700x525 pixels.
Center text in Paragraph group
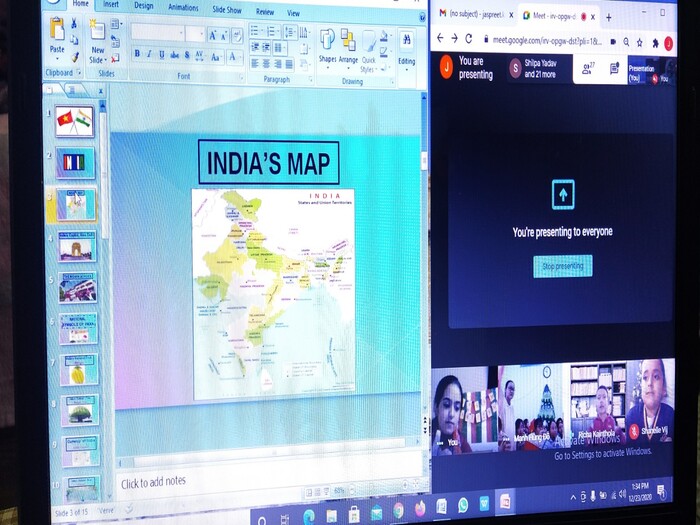point(267,64)
